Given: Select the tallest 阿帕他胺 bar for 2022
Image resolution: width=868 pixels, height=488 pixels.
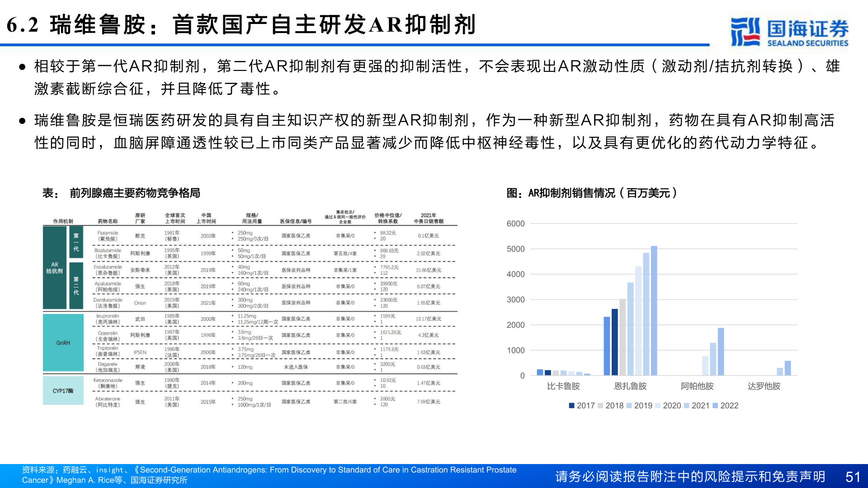Looking at the screenshot, I should pos(721,352).
